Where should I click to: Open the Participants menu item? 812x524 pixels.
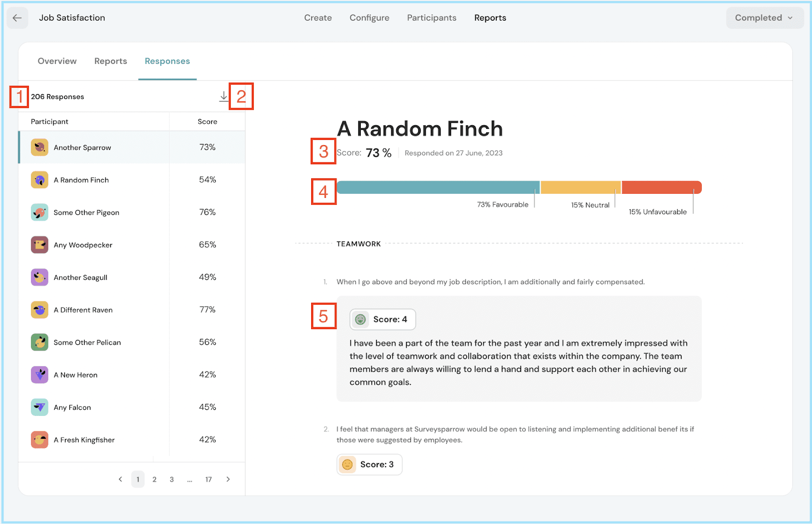pos(431,18)
